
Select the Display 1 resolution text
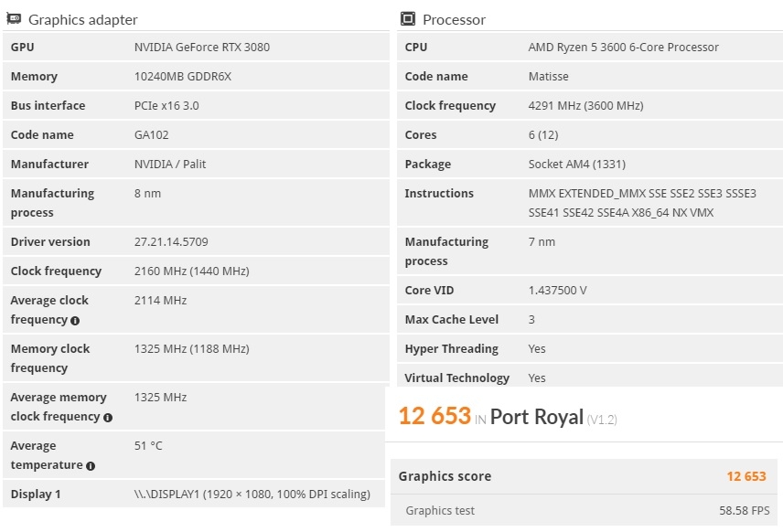tap(252, 495)
